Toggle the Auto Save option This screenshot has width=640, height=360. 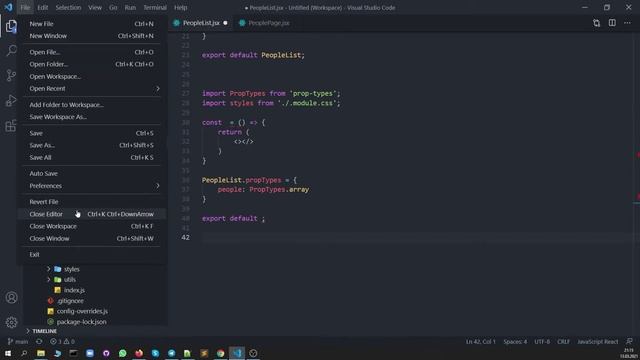(91, 173)
